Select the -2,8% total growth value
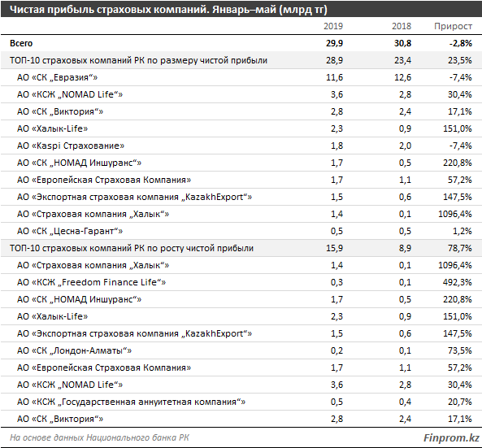Image resolution: width=482 pixels, height=448 pixels. tap(461, 43)
